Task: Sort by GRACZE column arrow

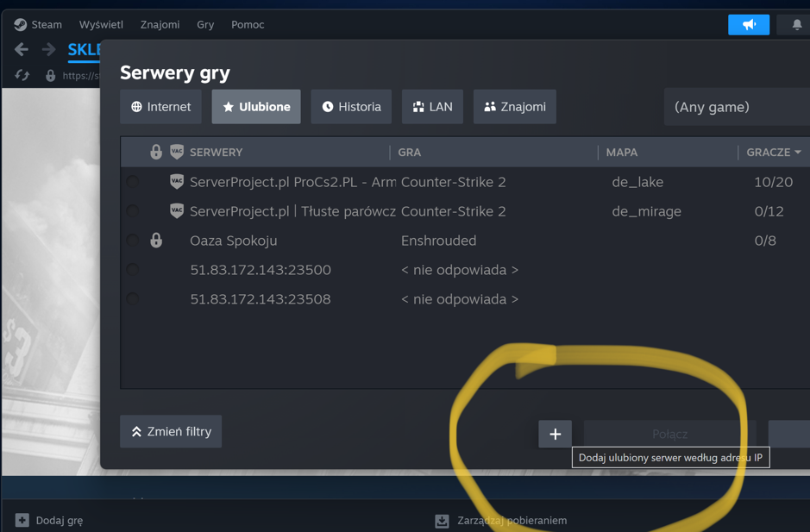Action: pos(797,153)
